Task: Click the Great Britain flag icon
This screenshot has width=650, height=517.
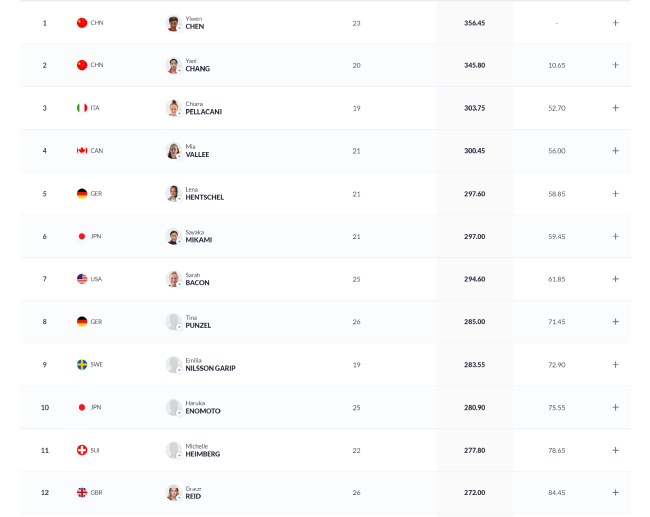Action: click(x=82, y=493)
